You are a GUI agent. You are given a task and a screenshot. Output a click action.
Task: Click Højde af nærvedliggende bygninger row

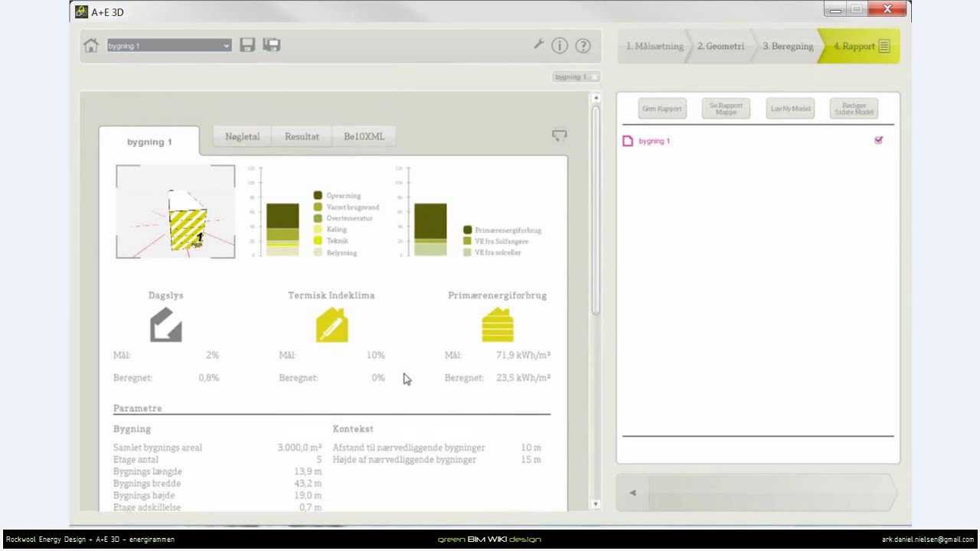(437, 460)
